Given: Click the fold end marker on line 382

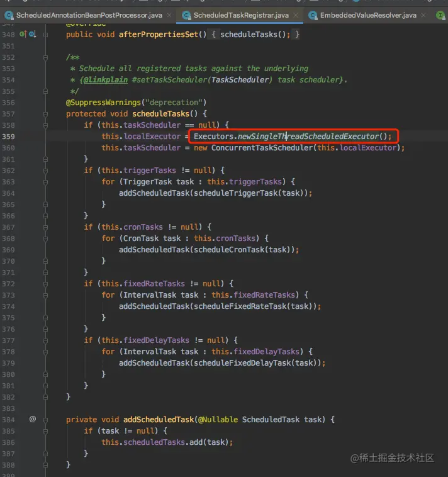Looking at the screenshot, I should pos(46,397).
